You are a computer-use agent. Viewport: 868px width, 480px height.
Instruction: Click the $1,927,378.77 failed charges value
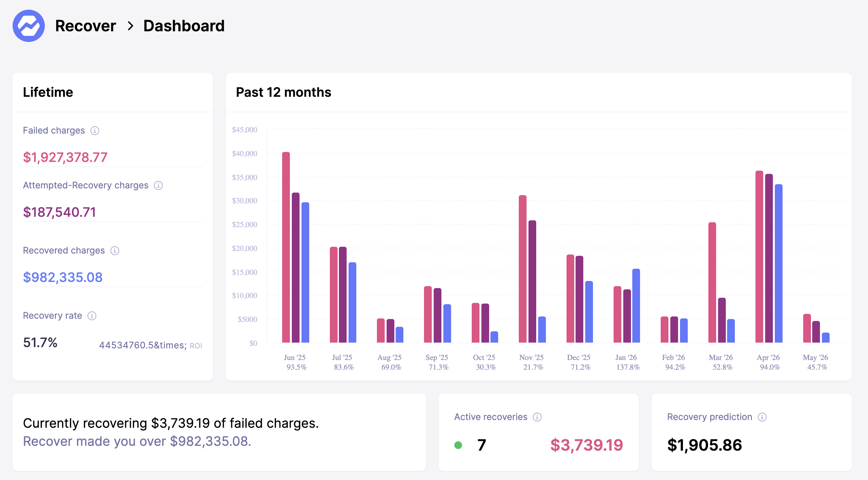tap(65, 157)
